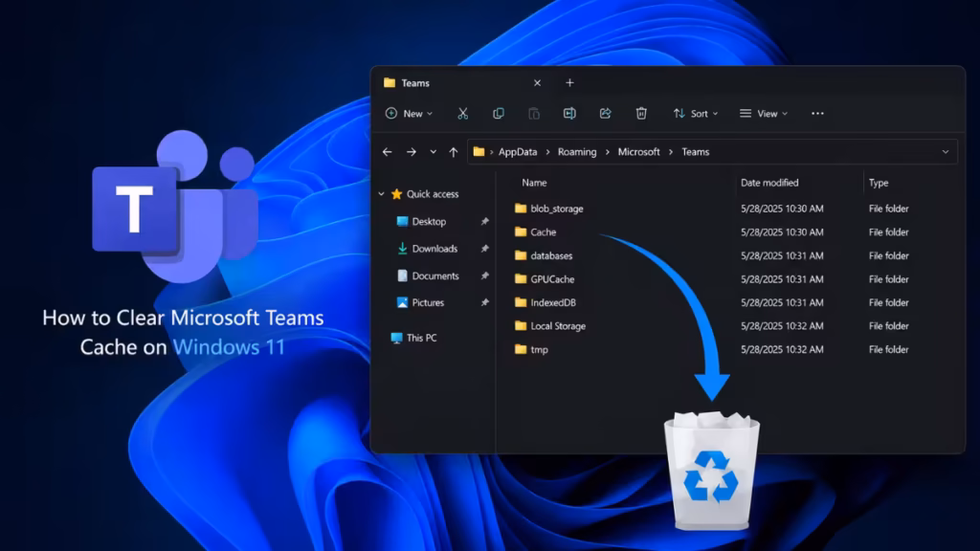Unpin Pictures using its pin icon
The image size is (980, 551).
click(x=484, y=302)
